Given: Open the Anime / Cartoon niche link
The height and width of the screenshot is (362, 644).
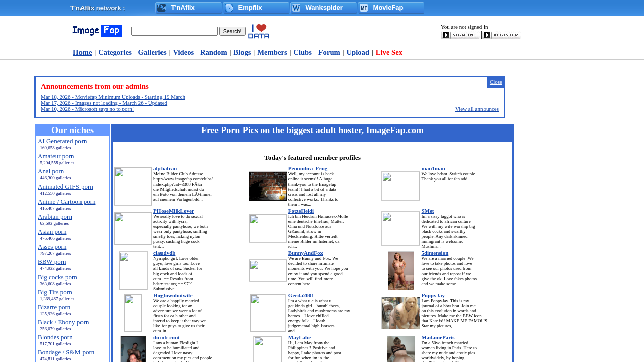Looking at the screenshot, I should tap(66, 202).
